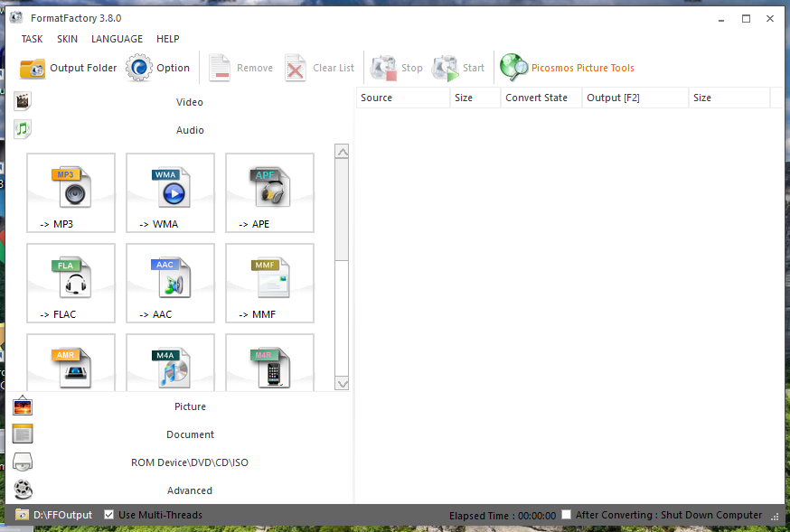Click the Clear List icon
This screenshot has height=532, width=790.
click(296, 68)
